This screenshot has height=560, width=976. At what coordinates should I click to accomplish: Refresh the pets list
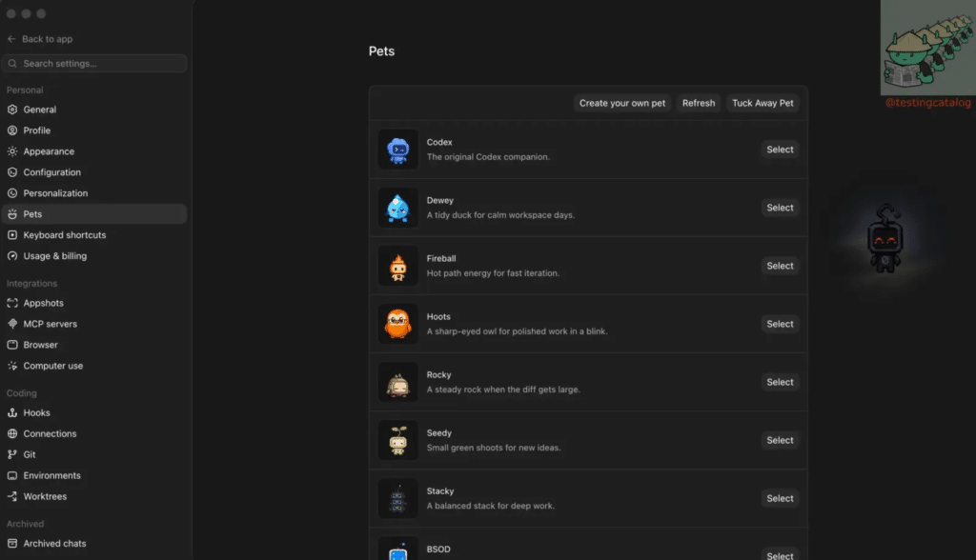click(699, 103)
